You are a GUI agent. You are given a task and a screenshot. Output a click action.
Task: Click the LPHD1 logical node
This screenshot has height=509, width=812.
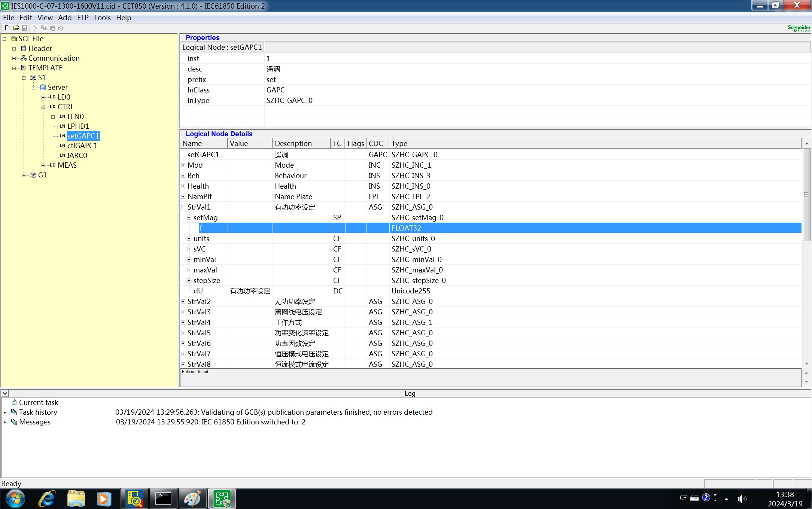(77, 125)
